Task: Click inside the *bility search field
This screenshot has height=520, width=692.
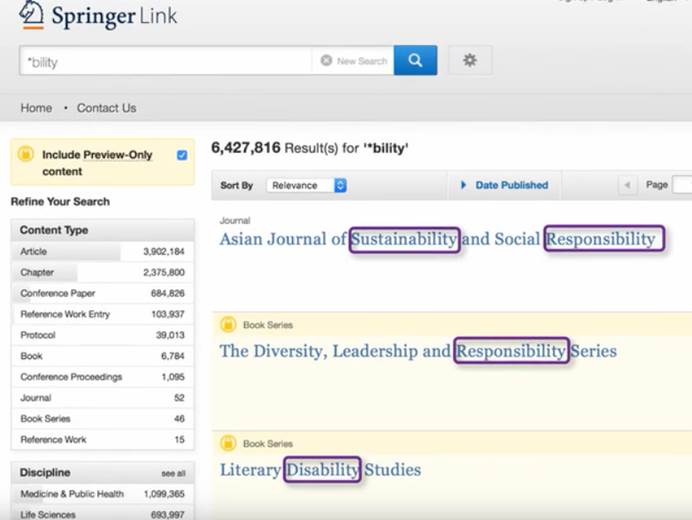Action: coord(165,61)
